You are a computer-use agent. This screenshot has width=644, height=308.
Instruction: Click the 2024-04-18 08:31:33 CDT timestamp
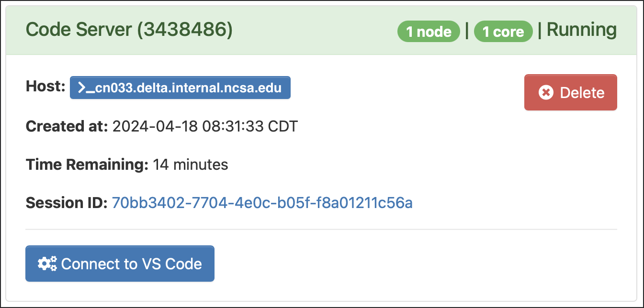[205, 127]
